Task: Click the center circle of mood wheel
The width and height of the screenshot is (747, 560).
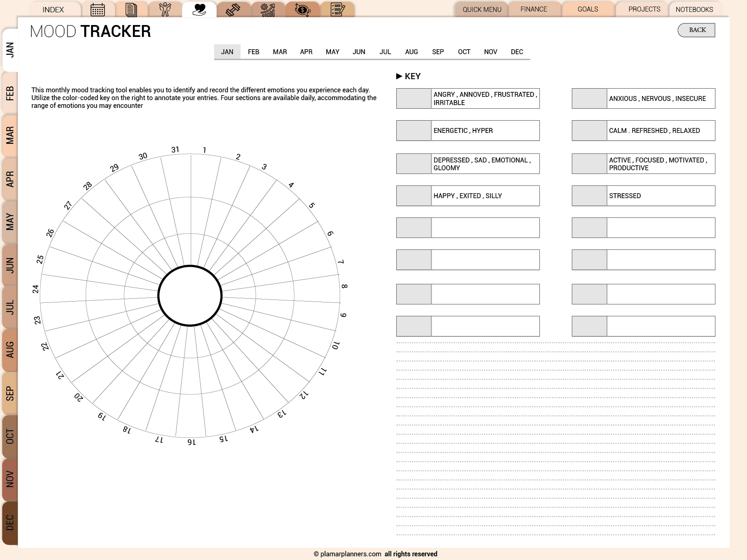Action: click(x=190, y=296)
